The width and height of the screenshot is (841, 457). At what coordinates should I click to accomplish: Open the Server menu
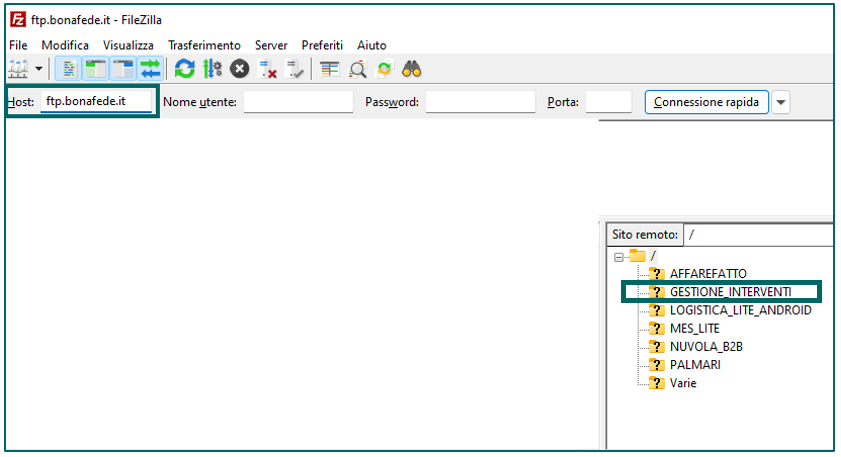[271, 45]
